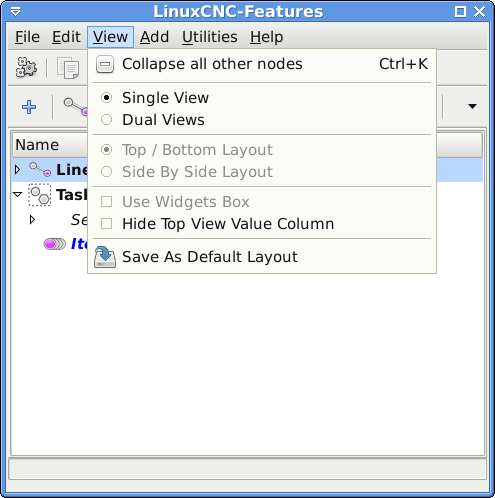The height and width of the screenshot is (498, 495).
Task: Expand the italic sub-item under Task
Action: click(x=32, y=220)
